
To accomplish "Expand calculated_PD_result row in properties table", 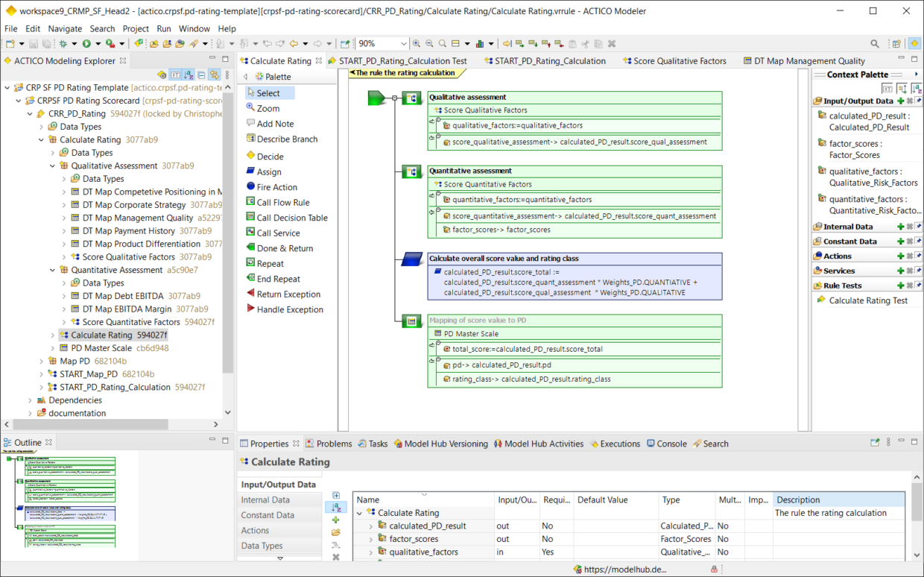I will tap(370, 526).
